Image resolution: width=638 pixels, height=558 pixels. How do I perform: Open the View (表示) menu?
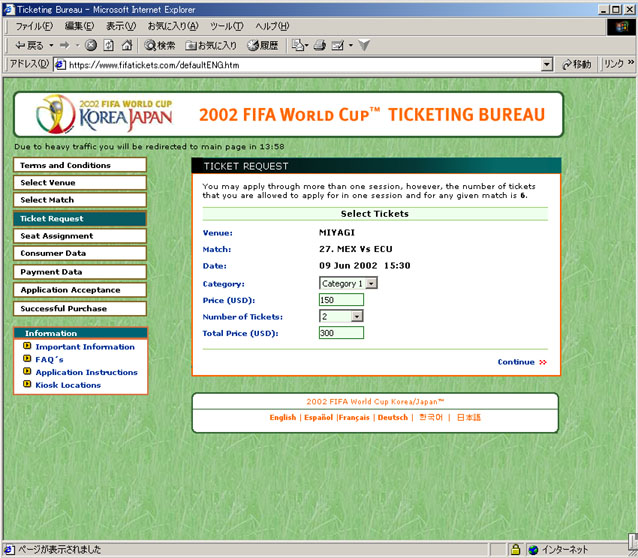121,26
